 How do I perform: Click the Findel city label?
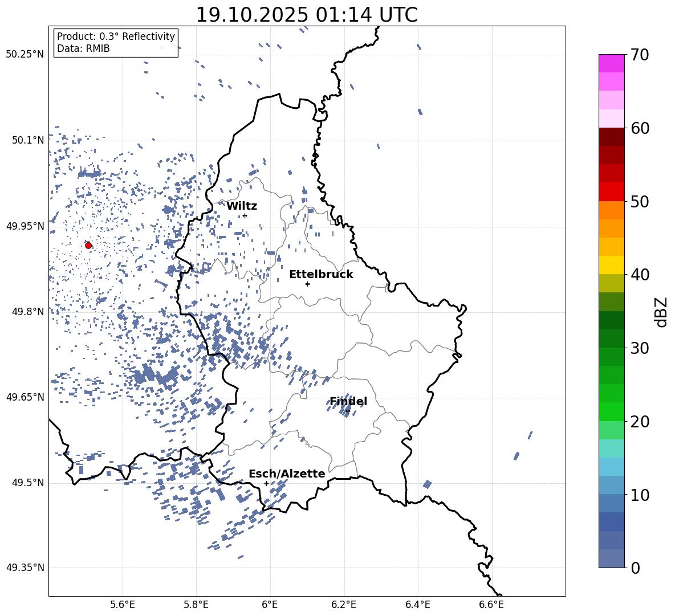pyautogui.click(x=348, y=401)
